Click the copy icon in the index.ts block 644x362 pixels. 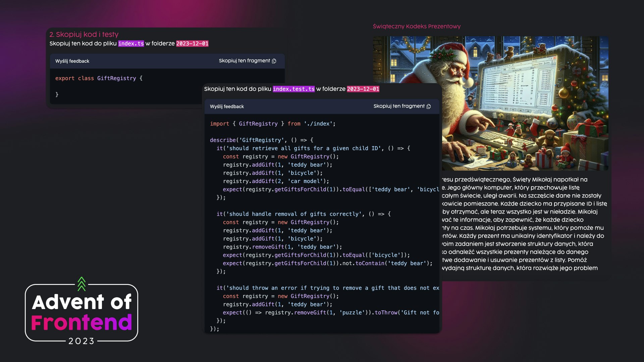(274, 61)
